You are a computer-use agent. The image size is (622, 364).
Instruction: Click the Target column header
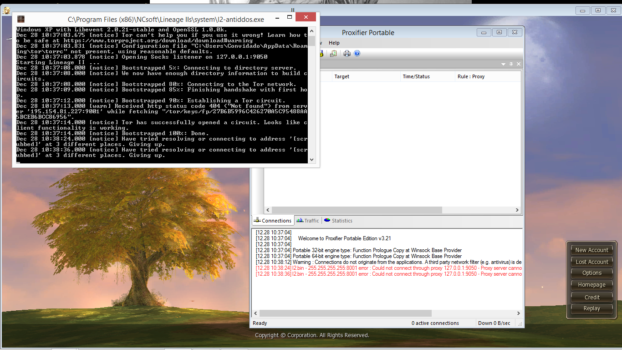pos(342,76)
